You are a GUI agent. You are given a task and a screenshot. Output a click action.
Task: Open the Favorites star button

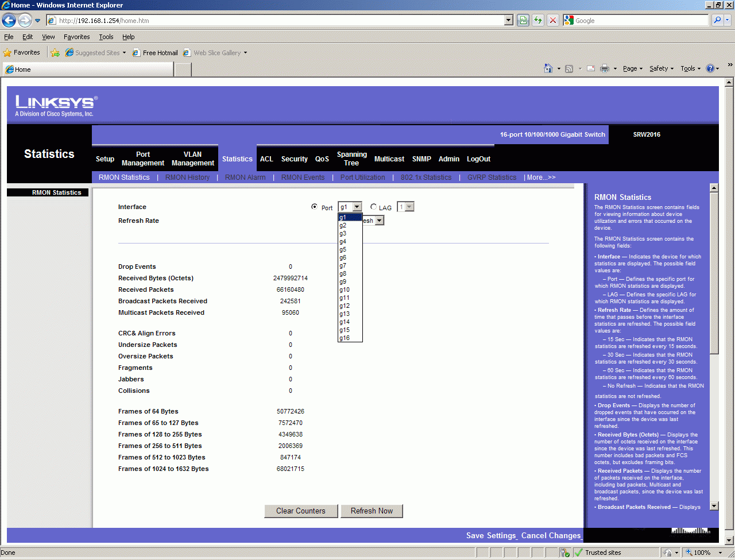point(22,53)
